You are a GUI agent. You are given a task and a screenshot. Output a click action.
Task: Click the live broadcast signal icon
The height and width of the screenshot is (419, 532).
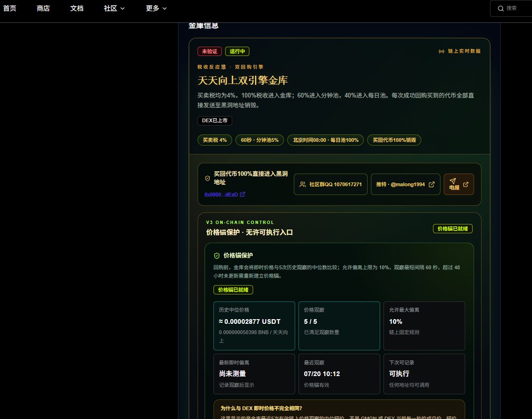click(x=441, y=51)
